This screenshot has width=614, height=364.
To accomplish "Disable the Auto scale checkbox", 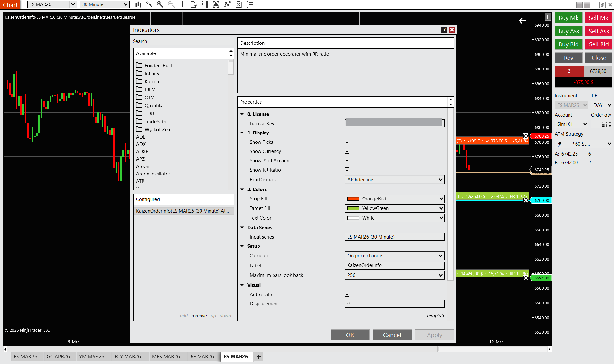I will click(x=347, y=295).
